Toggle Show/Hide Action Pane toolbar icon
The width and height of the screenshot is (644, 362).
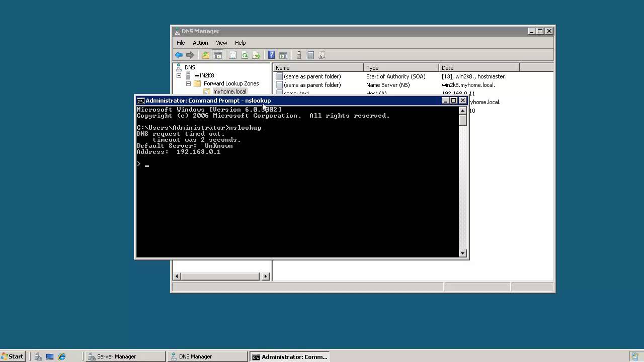pos(283,55)
